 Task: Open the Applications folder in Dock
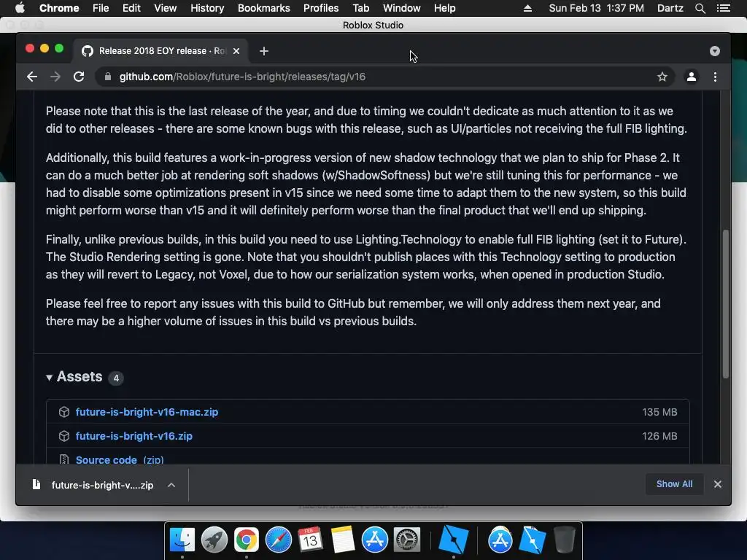pos(500,540)
